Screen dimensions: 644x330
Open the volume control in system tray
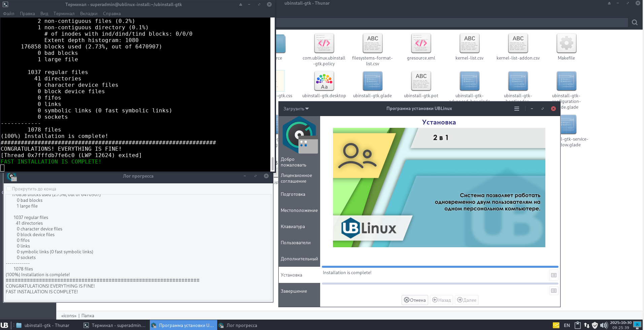pyautogui.click(x=604, y=325)
